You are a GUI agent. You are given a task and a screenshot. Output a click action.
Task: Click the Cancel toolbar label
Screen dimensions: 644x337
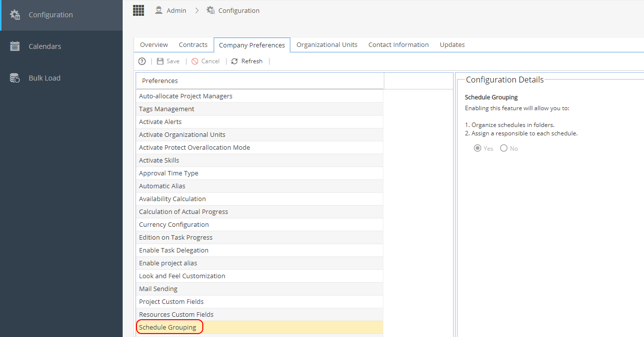(210, 61)
